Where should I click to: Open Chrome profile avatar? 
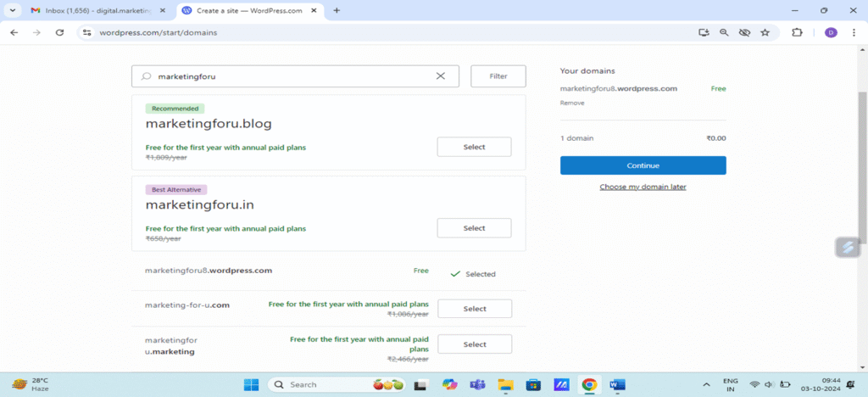[x=831, y=32]
